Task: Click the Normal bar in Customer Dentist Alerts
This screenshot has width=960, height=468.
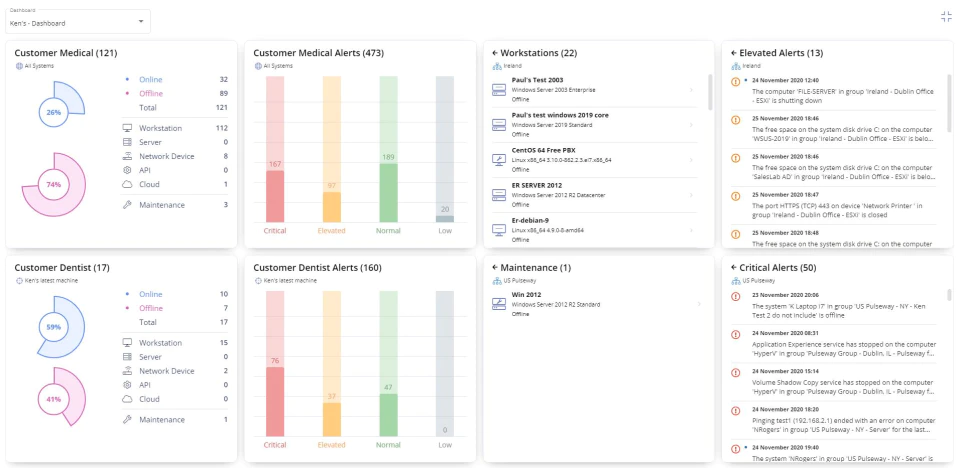Action: [x=388, y=415]
